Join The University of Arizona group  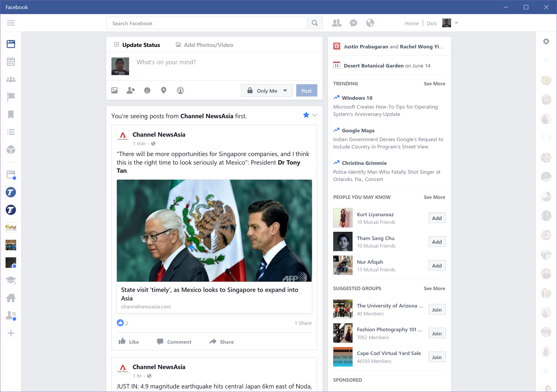click(437, 310)
